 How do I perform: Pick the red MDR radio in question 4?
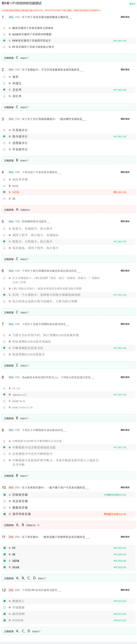[x=4, y=192]
